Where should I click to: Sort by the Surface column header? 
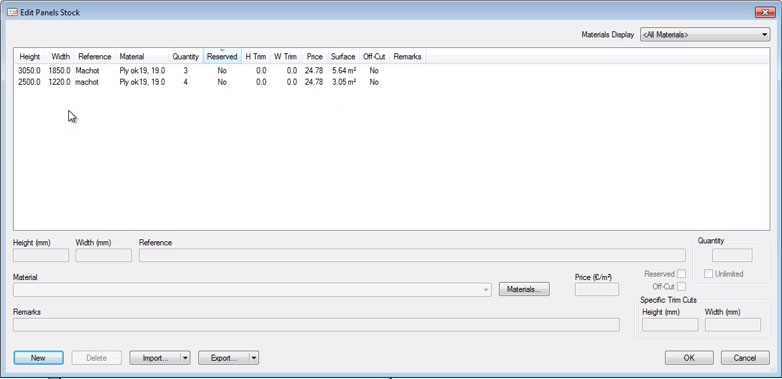coord(343,56)
